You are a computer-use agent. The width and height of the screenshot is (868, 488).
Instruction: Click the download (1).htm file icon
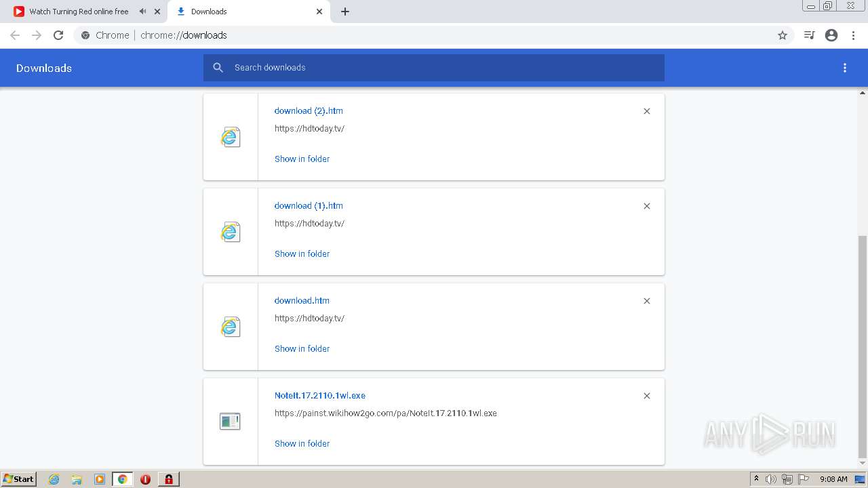pos(231,232)
